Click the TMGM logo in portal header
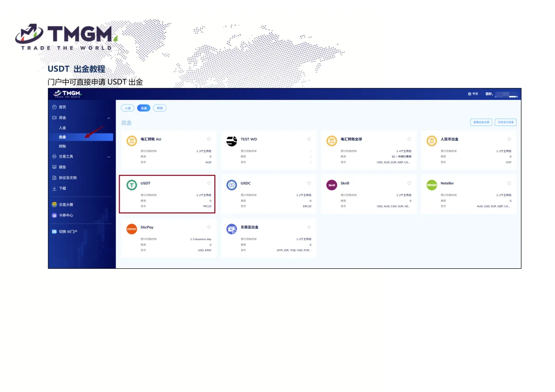 pyautogui.click(x=67, y=94)
